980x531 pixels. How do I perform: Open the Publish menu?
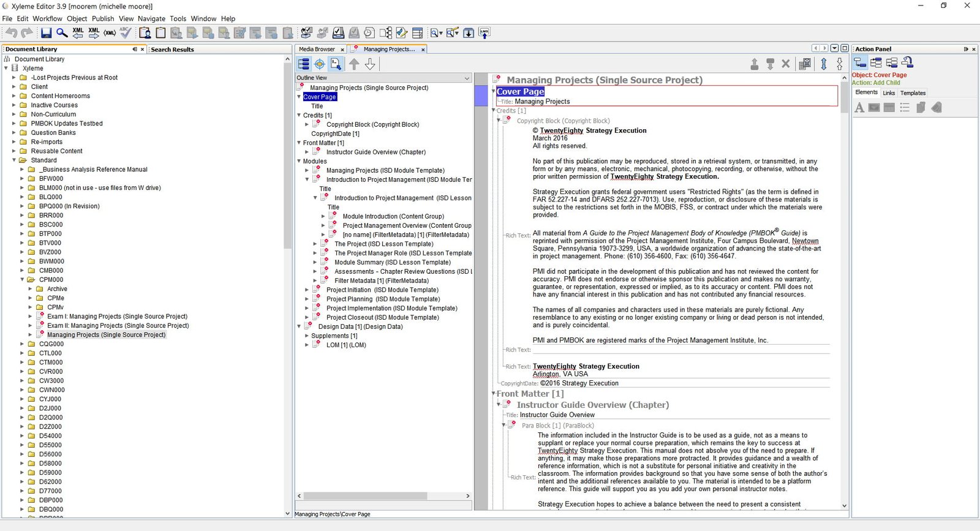(x=103, y=18)
